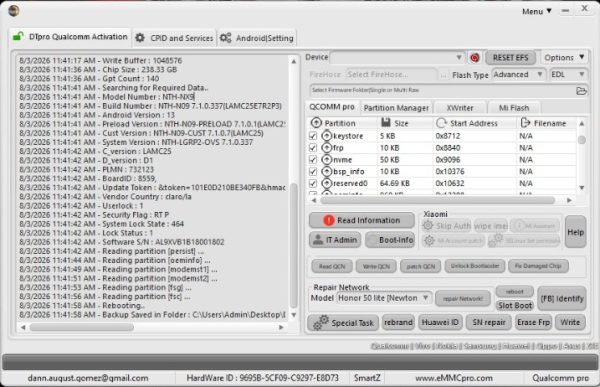
Task: Click the red exclamation icon on Read Information
Action: [x=328, y=220]
